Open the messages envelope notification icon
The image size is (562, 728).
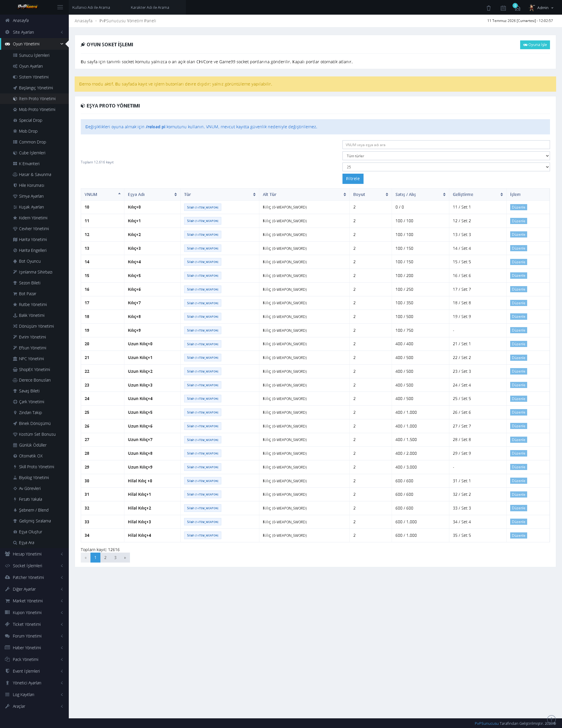click(x=517, y=8)
